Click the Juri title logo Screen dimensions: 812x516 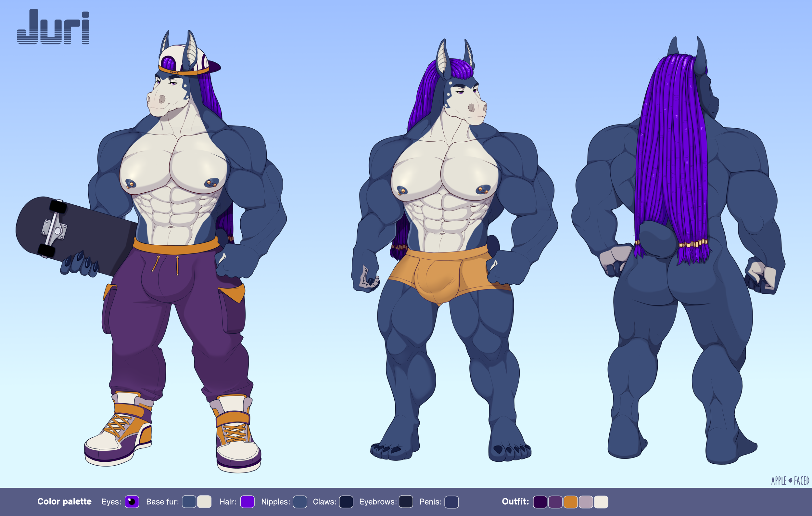pyautogui.click(x=53, y=27)
